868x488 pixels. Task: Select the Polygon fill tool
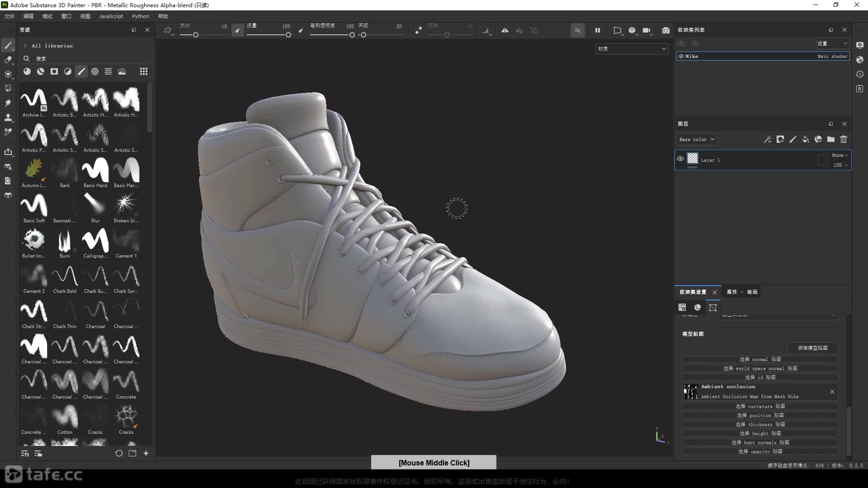[x=8, y=89]
